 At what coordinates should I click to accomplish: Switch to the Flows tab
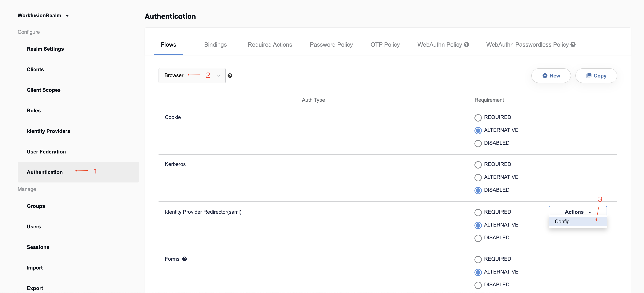pos(168,45)
